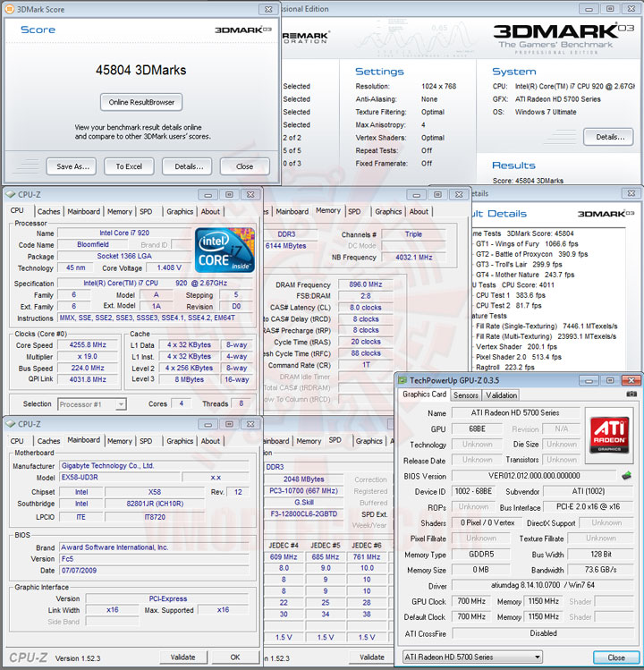Screen dimensions: 644x670
Task: Open Graphics tab in CPU-Z processor window
Action: 180,211
